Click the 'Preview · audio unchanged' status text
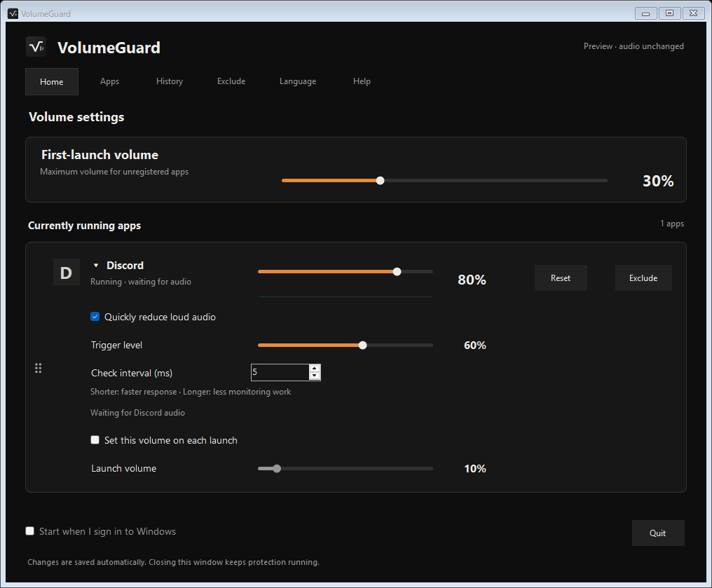 (634, 46)
